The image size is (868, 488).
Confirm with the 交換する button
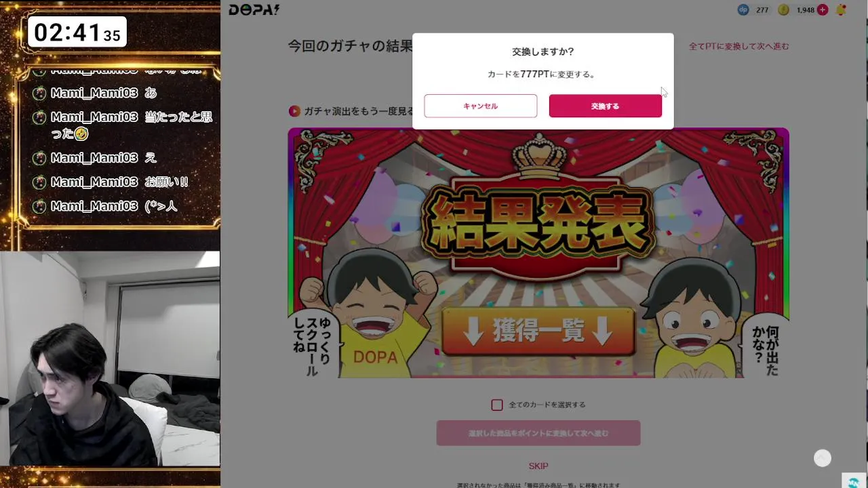606,106
